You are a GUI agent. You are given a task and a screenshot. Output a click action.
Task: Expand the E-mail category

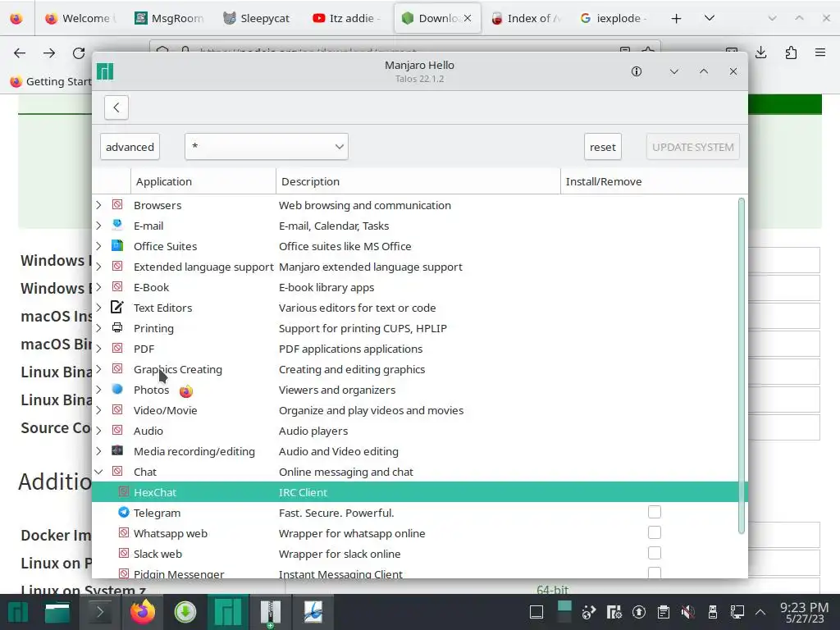pyautogui.click(x=98, y=226)
